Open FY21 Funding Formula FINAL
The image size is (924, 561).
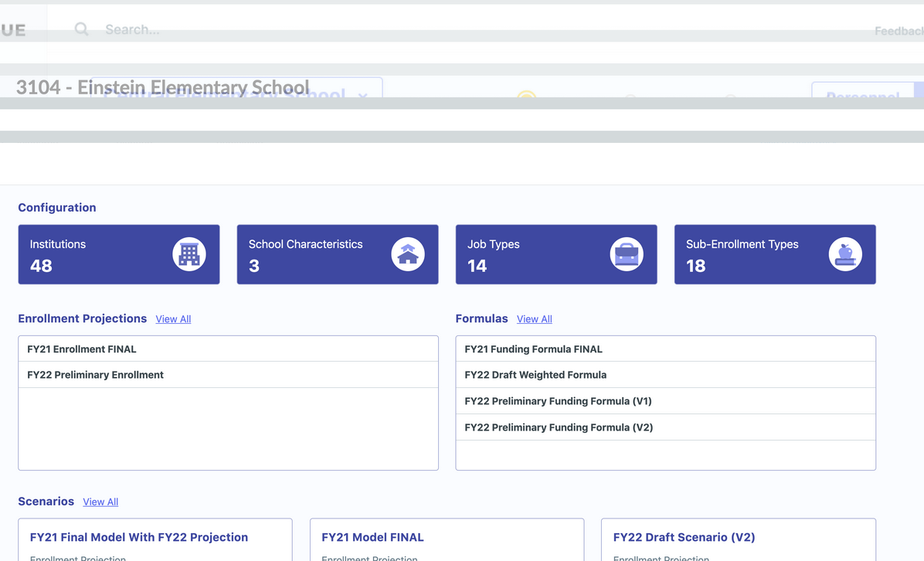click(x=533, y=349)
